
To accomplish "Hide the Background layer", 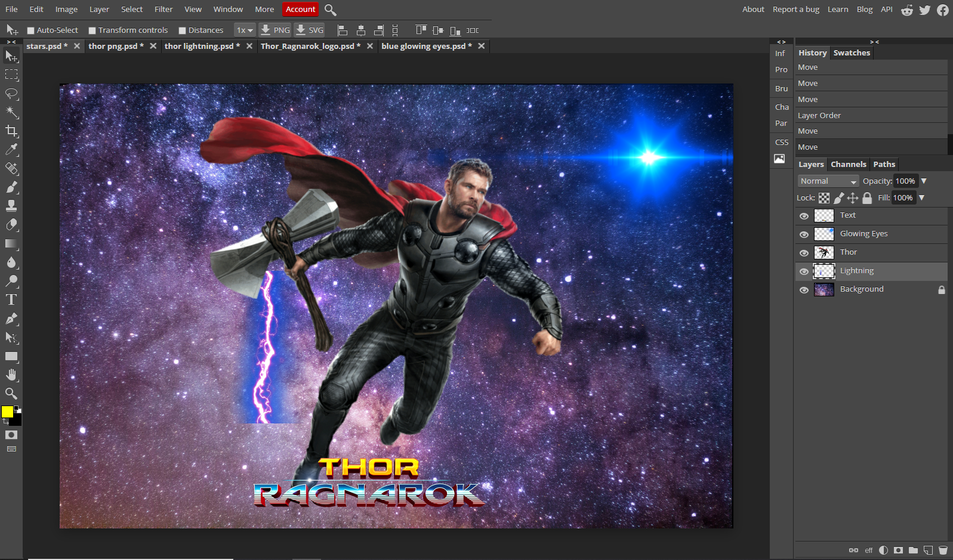I will [804, 290].
